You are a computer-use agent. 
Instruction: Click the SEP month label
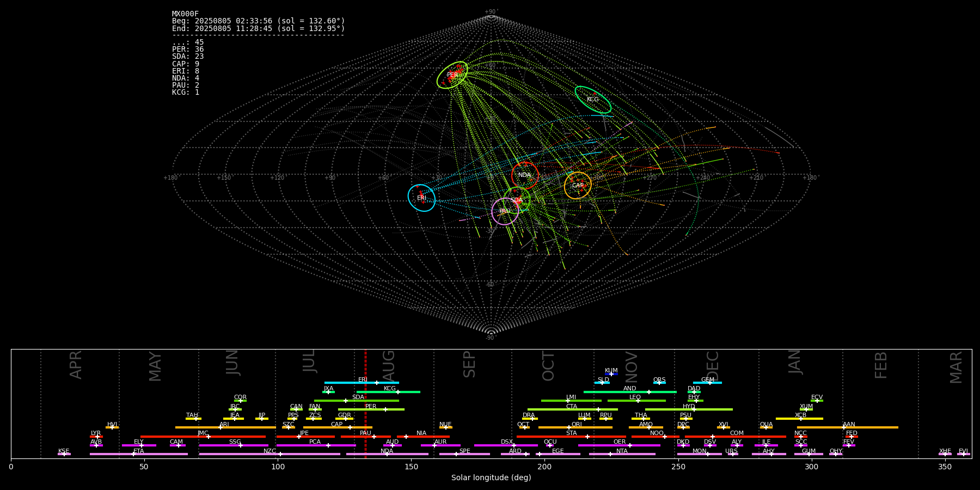click(x=469, y=364)
